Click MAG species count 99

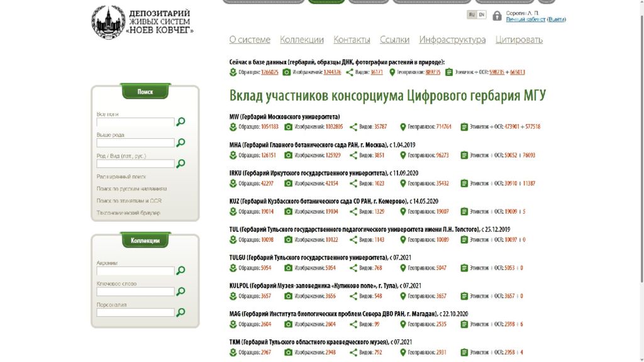click(377, 324)
